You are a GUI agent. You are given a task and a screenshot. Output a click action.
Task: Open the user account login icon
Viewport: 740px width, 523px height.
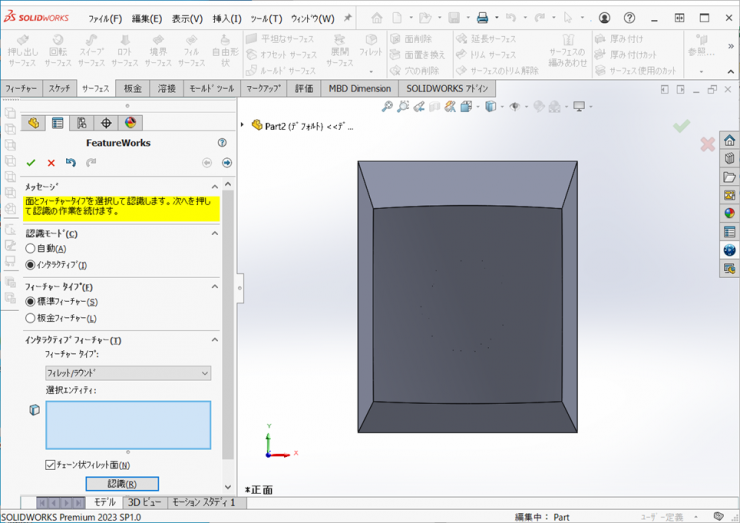(604, 18)
